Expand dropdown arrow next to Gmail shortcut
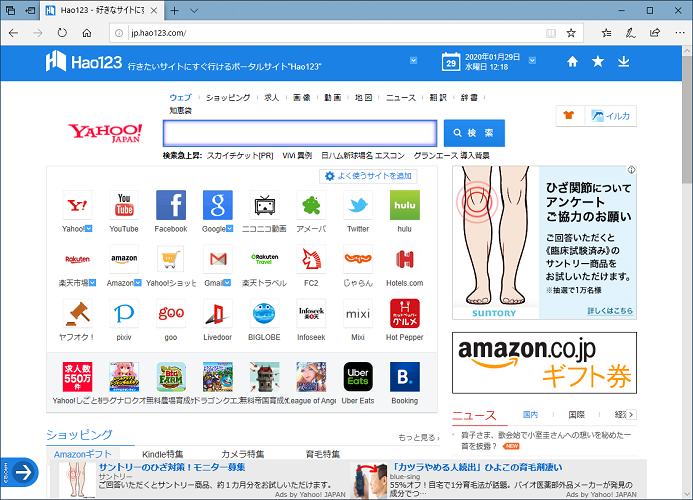 [227, 283]
